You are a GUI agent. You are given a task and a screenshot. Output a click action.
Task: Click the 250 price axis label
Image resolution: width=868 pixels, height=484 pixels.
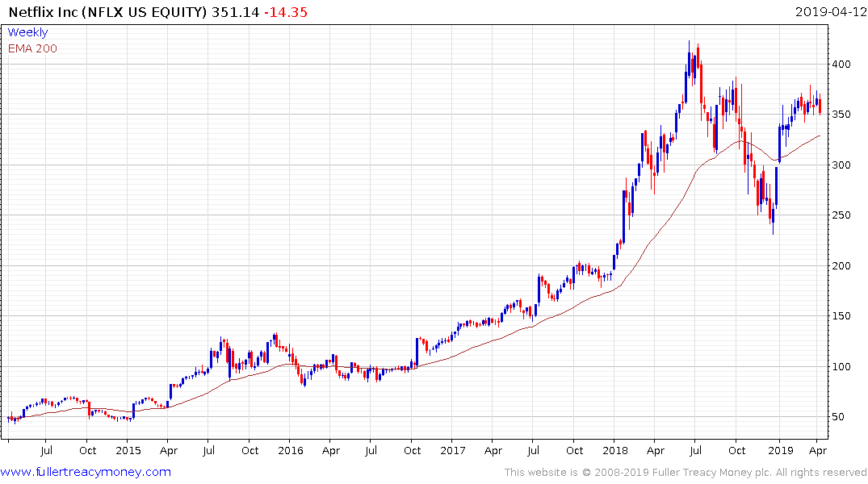coord(841,215)
